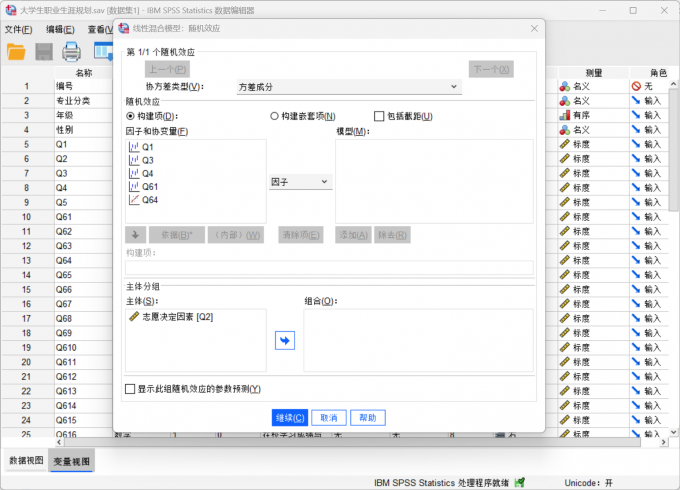This screenshot has height=490, width=680.
Task: Open the 文件 menu
Action: (x=18, y=29)
